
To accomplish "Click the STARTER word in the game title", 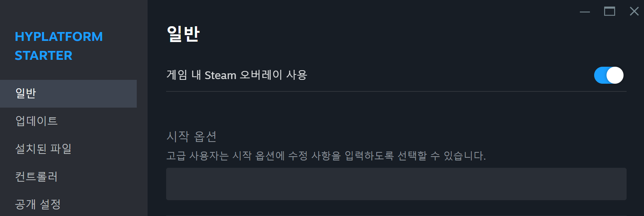I will click(x=44, y=56).
